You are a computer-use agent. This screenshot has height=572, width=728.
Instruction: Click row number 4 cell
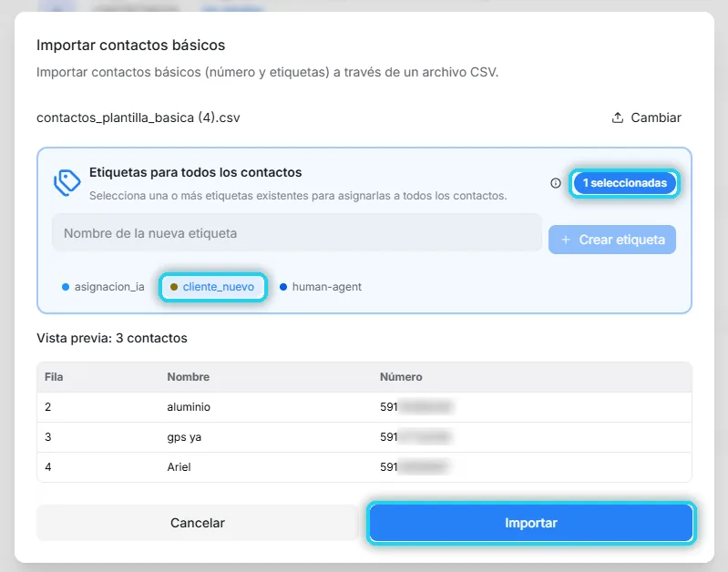click(x=47, y=467)
